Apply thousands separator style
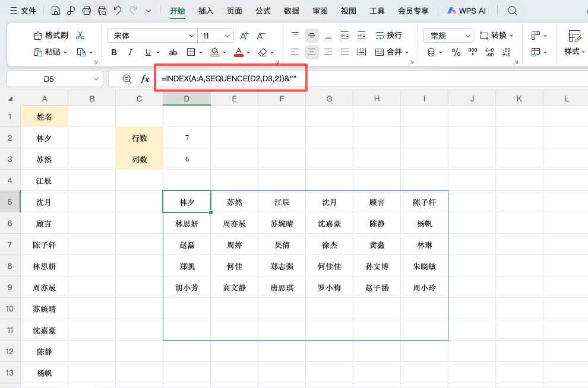 pyautogui.click(x=473, y=51)
